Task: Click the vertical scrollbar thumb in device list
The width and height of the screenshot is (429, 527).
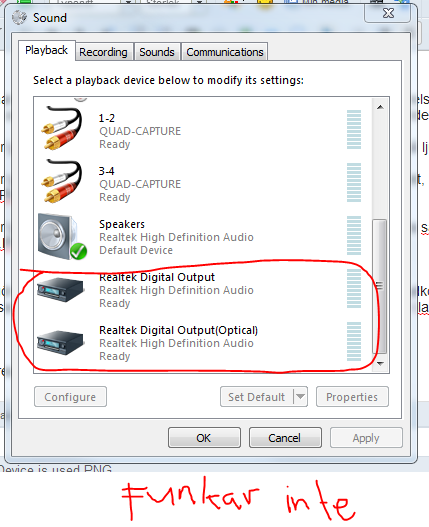Action: point(380,286)
